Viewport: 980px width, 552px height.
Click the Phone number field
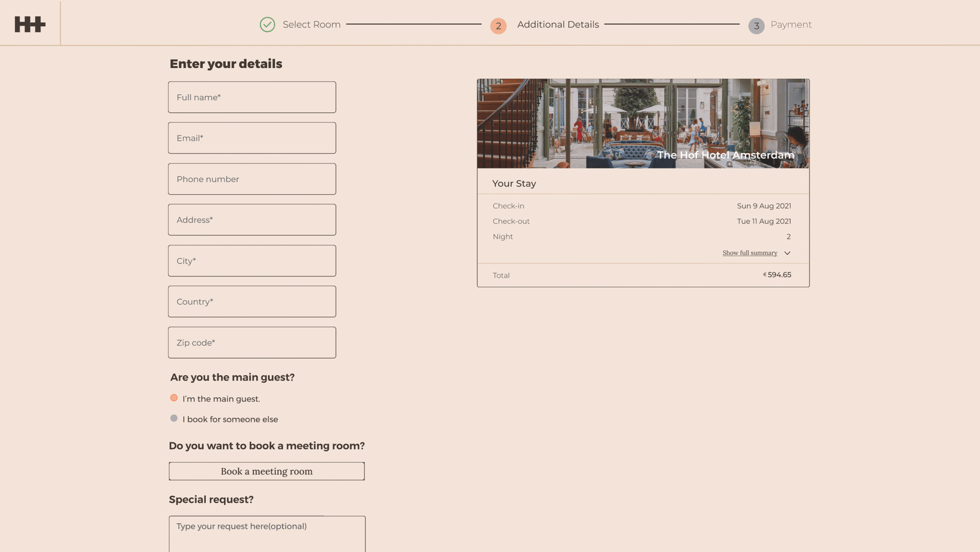(x=252, y=179)
